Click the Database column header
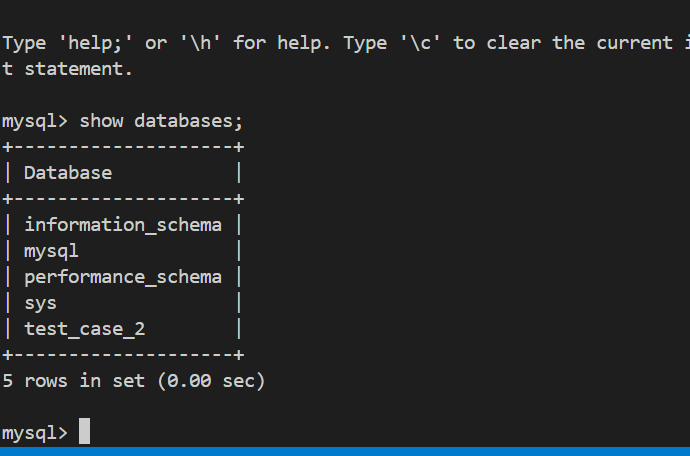690x456 pixels. [68, 173]
